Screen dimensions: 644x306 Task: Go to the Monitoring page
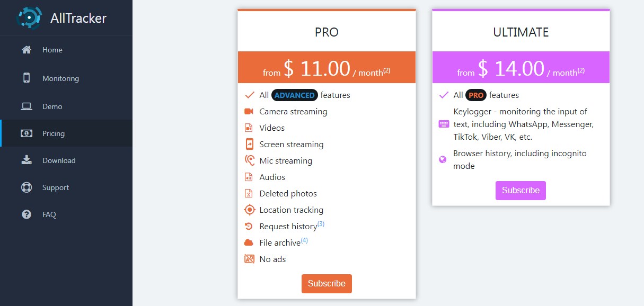[60, 78]
